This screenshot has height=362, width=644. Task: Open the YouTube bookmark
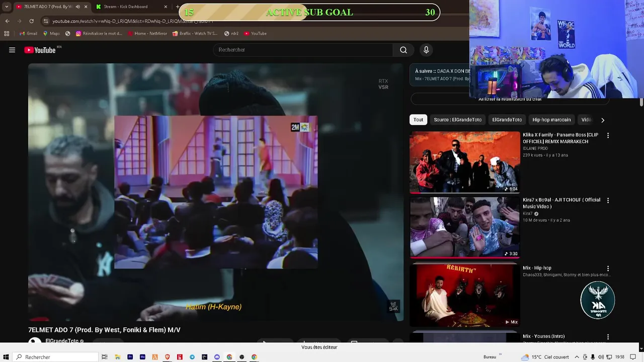coord(255,34)
